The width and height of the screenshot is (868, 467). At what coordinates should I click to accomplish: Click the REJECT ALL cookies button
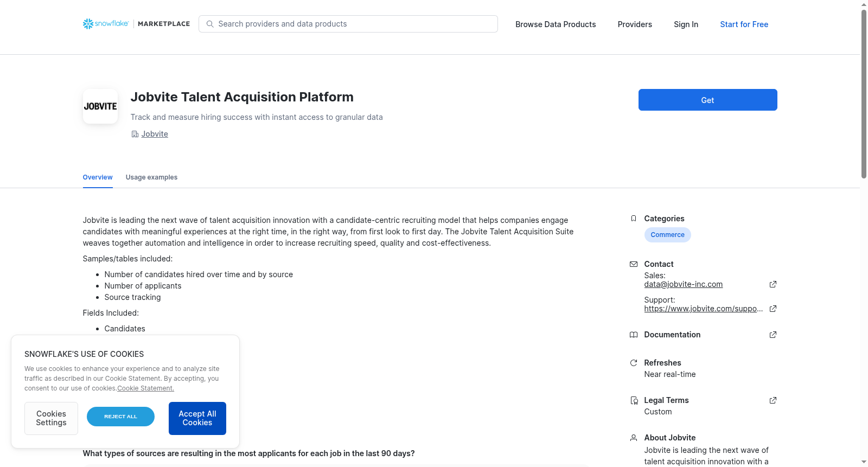[120, 417]
